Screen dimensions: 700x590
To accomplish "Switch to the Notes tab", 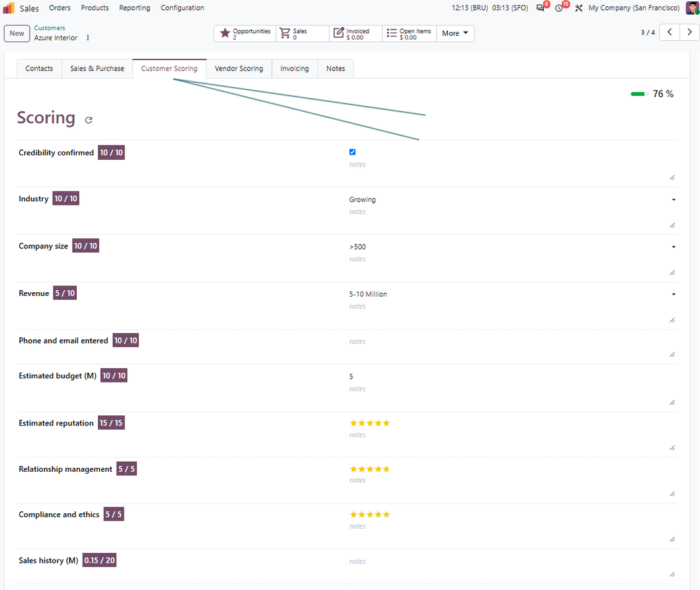I will tap(336, 69).
